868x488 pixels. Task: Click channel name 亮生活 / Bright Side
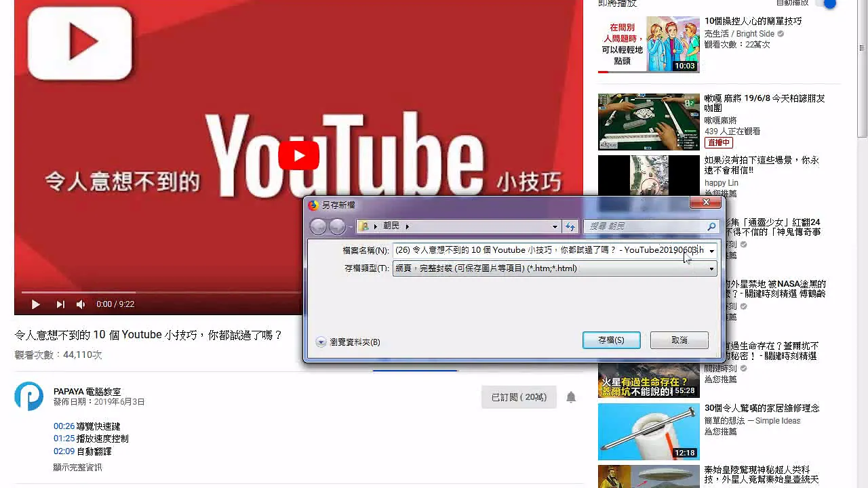click(739, 34)
